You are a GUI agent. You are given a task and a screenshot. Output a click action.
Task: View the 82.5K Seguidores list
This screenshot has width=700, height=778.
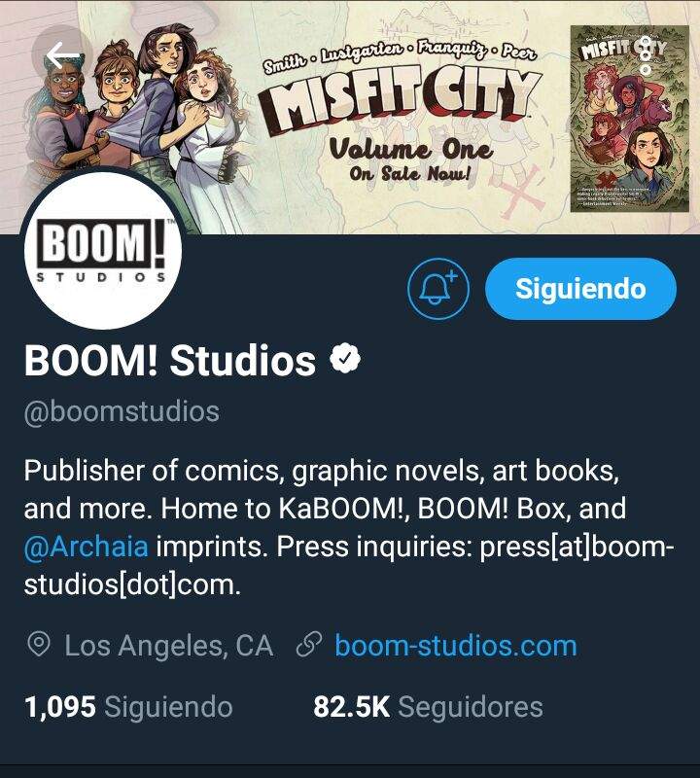[428, 707]
